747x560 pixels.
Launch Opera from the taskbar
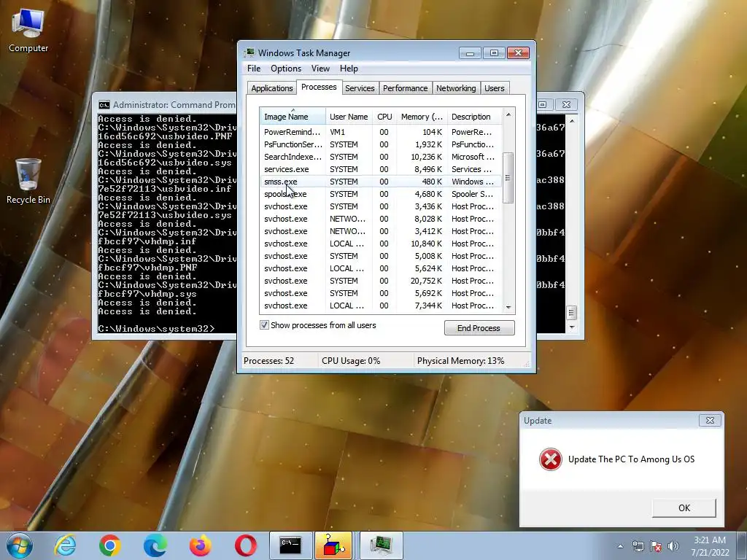click(x=245, y=545)
